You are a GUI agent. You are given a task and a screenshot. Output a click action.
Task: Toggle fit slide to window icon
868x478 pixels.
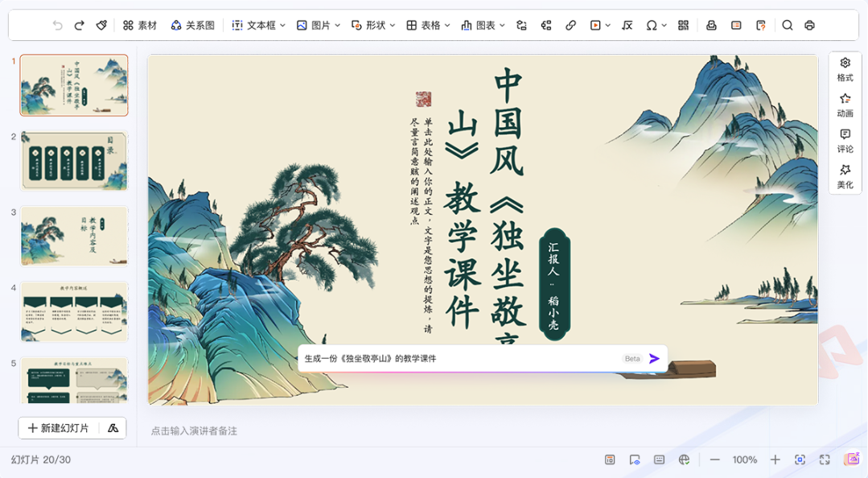click(x=800, y=459)
